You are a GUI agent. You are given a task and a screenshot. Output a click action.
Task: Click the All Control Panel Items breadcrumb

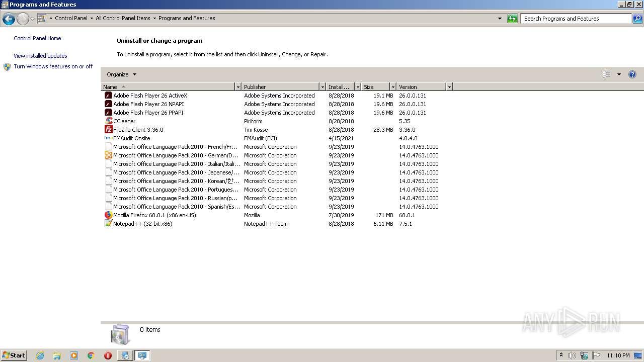point(123,18)
